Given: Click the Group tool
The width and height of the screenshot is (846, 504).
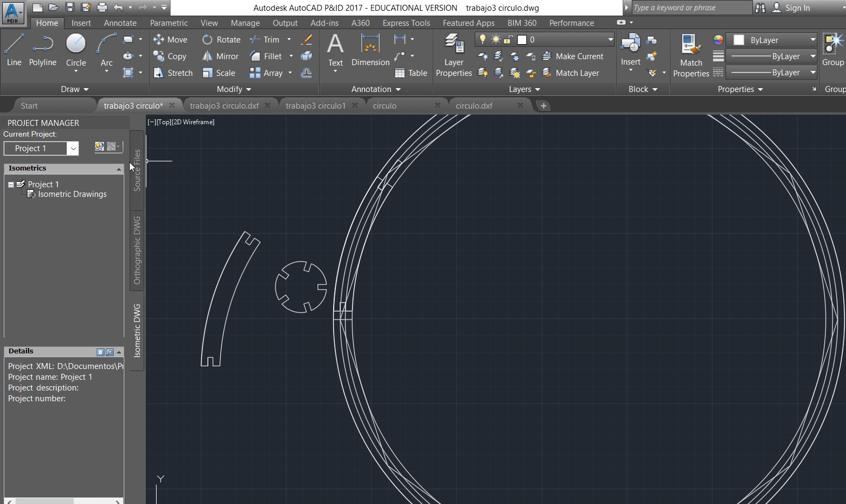Looking at the screenshot, I should click(833, 50).
